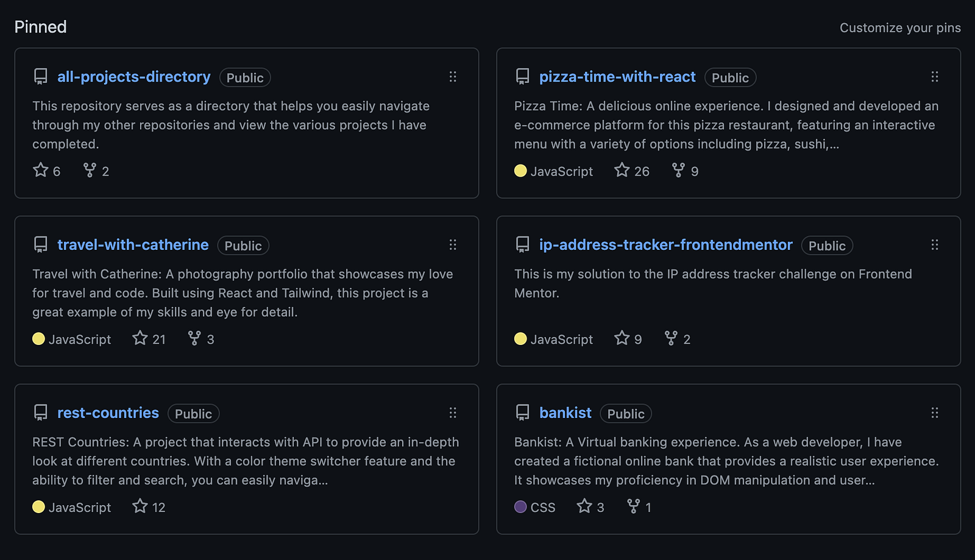Click Public badge on rest-countries card
This screenshot has width=975, height=560.
coord(193,414)
